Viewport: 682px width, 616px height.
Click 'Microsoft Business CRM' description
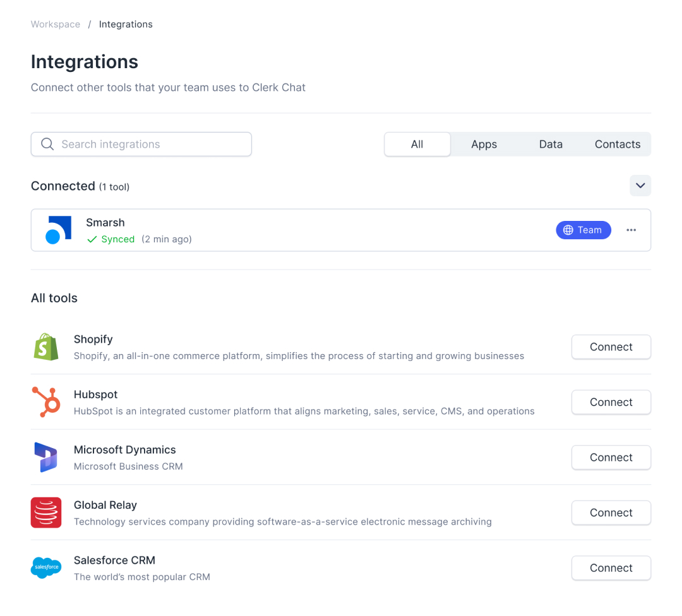128,466
